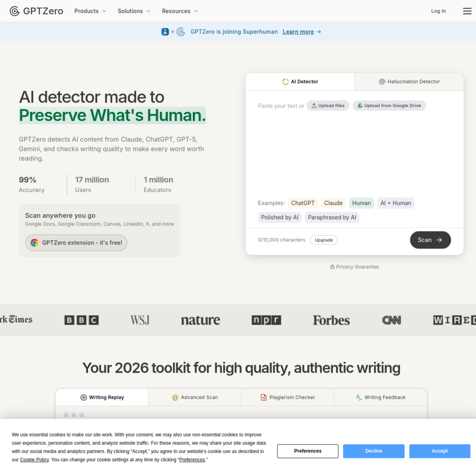The image size is (476, 476).
Task: Click Upload from Google Drive button
Action: click(389, 106)
